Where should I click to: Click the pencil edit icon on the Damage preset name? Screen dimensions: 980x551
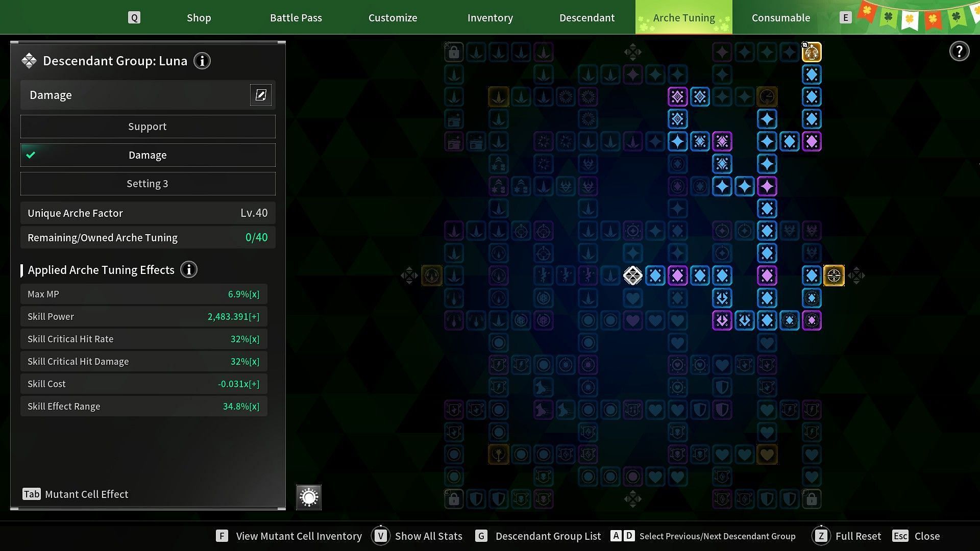coord(261,95)
